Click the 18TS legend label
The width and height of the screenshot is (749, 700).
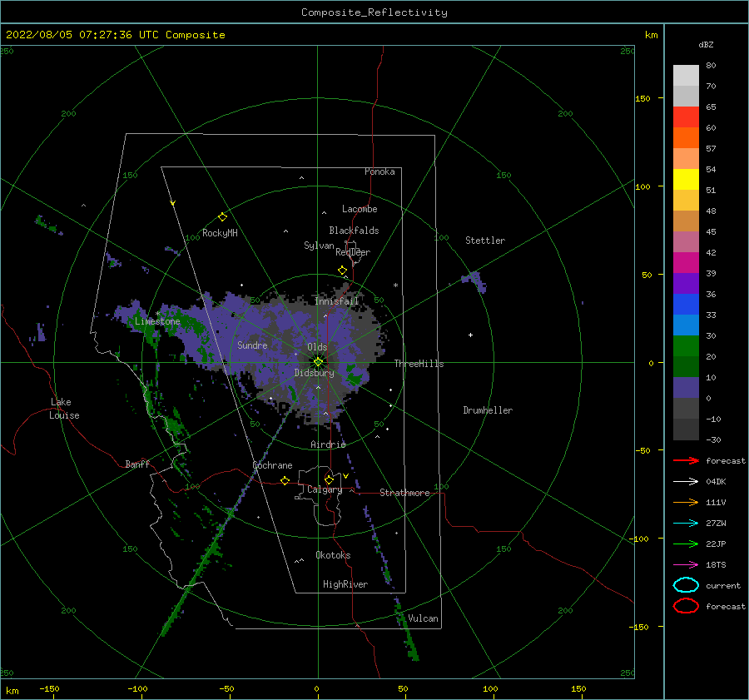pos(716,565)
